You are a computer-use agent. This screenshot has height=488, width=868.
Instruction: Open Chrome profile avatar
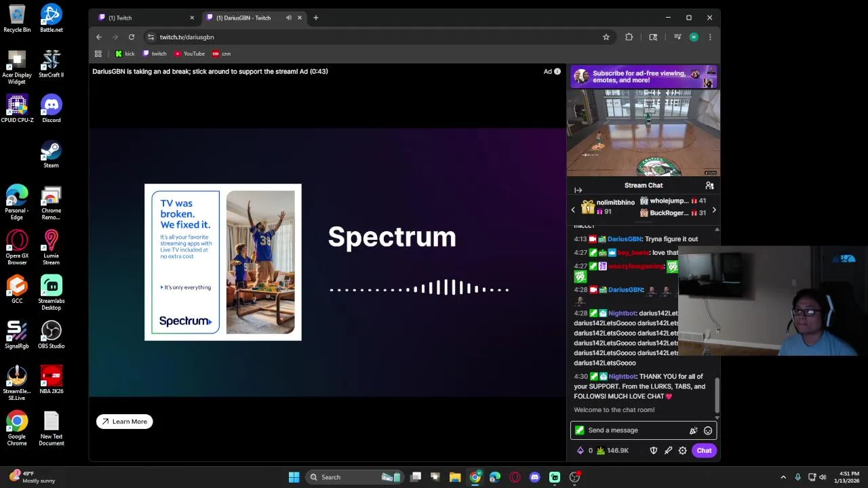pos(694,37)
